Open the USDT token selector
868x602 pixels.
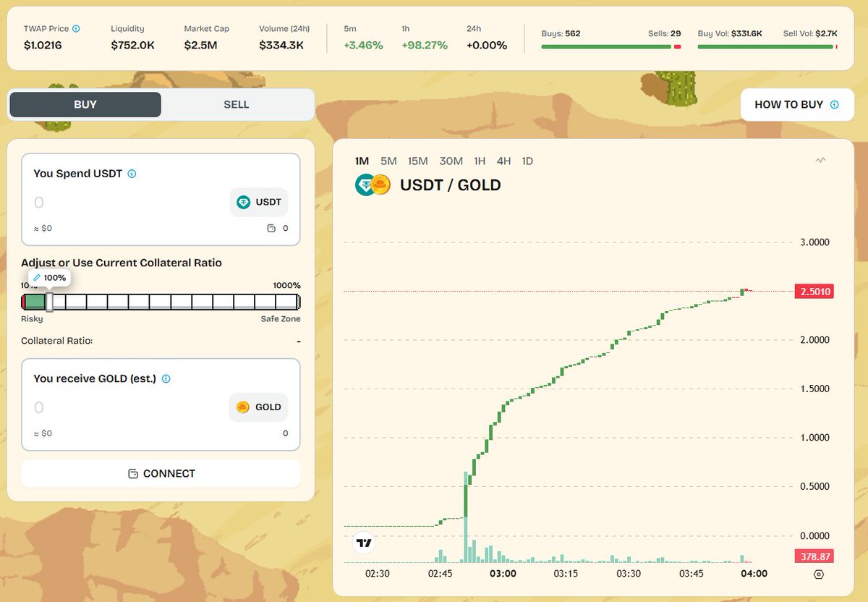[x=259, y=203]
